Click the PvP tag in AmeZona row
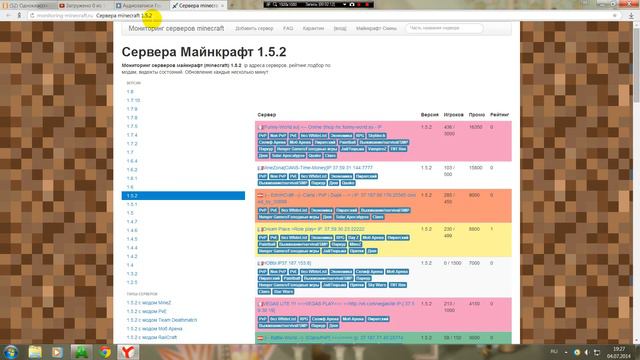The height and width of the screenshot is (360, 640). click(x=262, y=176)
